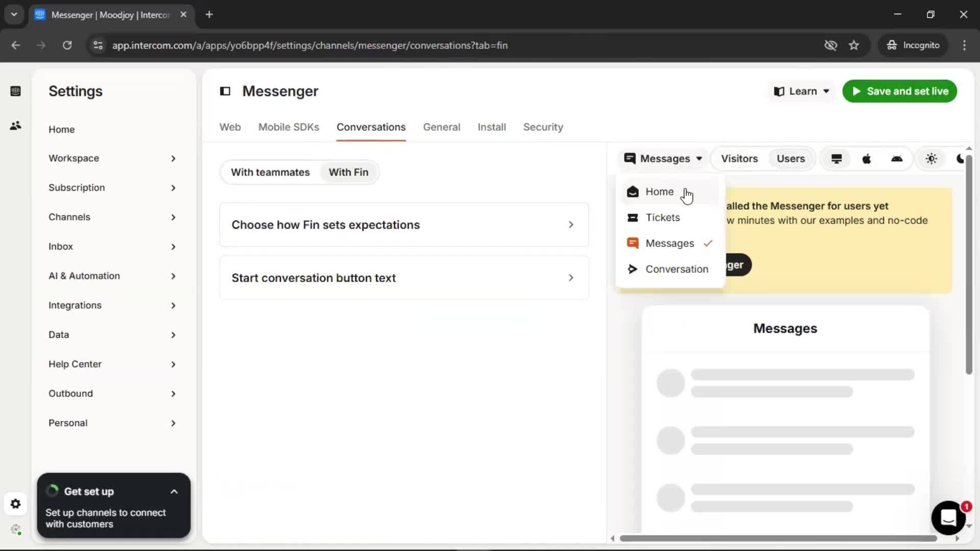Open the Contacts people icon in left rail
The width and height of the screenshot is (980, 551).
click(15, 126)
